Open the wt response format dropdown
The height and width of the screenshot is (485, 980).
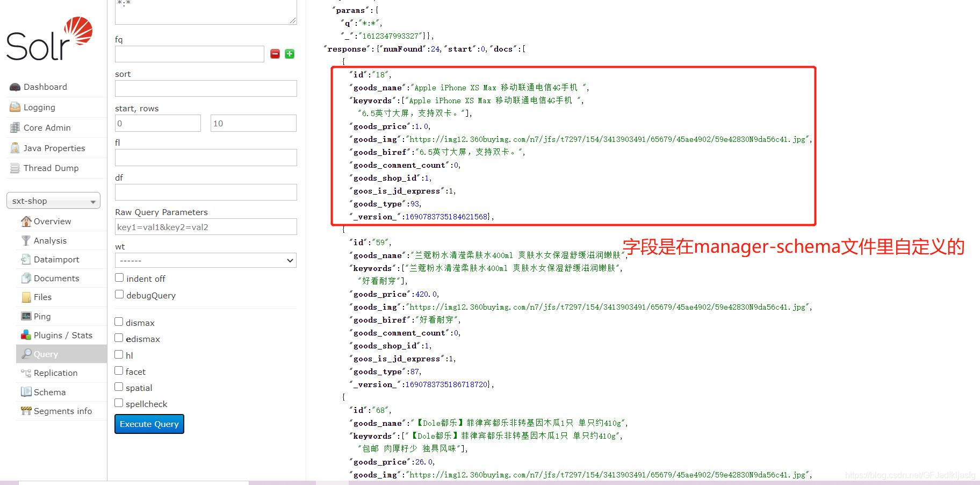(x=206, y=260)
